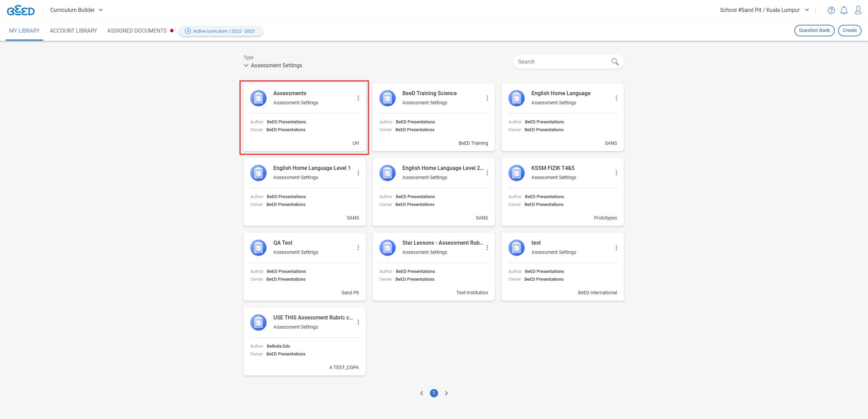This screenshot has width=868, height=419.
Task: Click the Star Lessons clipboard icon
Action: [x=387, y=248]
